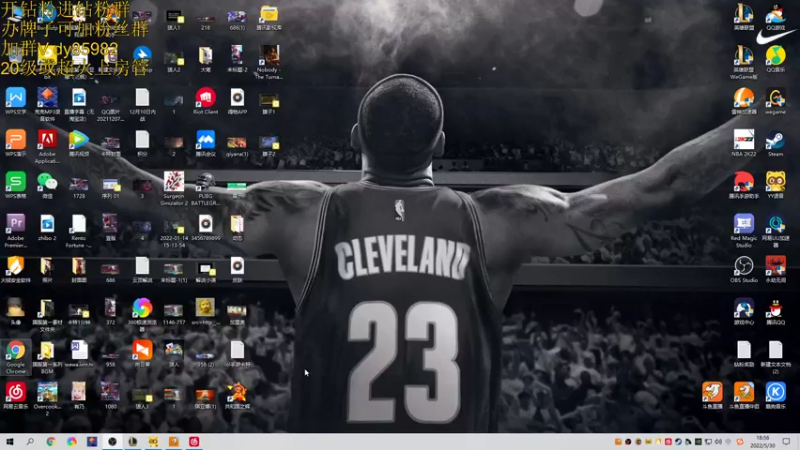This screenshot has width=800, height=450.
Task: Open the Huorong Security shield shortcut
Action: point(15,269)
